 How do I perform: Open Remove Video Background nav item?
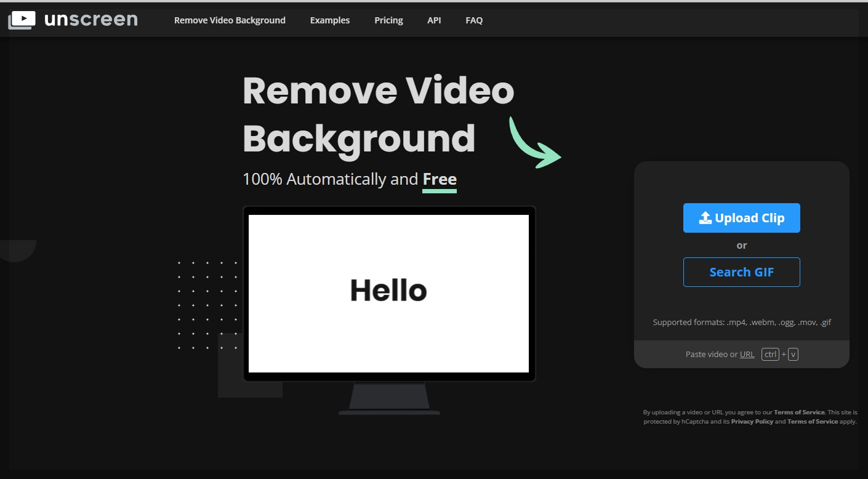point(230,20)
